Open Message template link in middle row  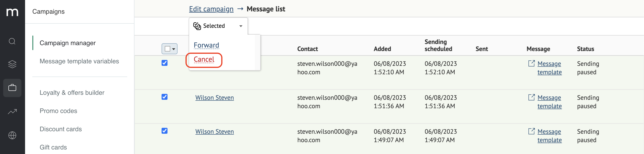549,102
